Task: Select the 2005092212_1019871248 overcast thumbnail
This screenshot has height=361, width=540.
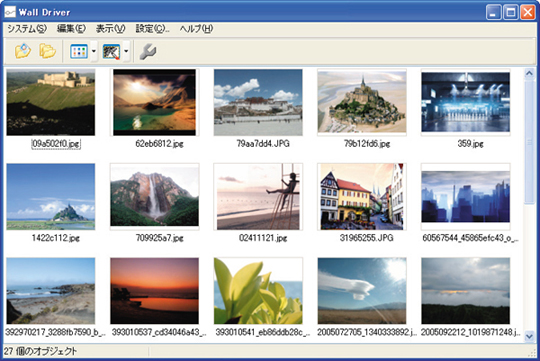Action: (x=466, y=291)
